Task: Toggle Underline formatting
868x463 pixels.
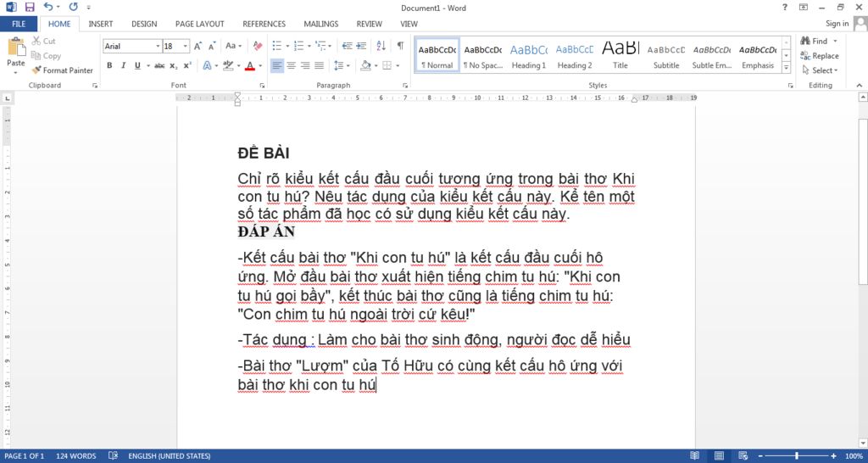Action: 137,66
